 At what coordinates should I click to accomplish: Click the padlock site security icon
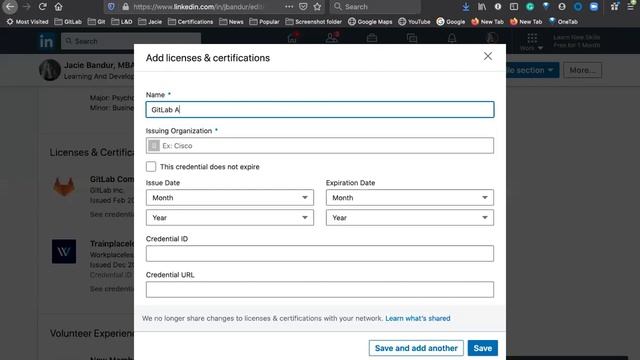click(x=126, y=7)
